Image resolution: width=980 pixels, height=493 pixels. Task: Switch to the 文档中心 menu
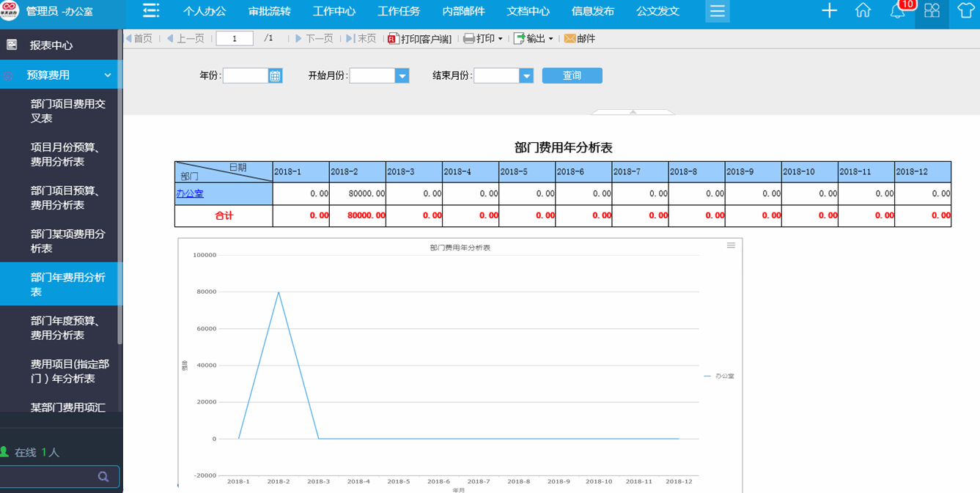click(x=529, y=11)
